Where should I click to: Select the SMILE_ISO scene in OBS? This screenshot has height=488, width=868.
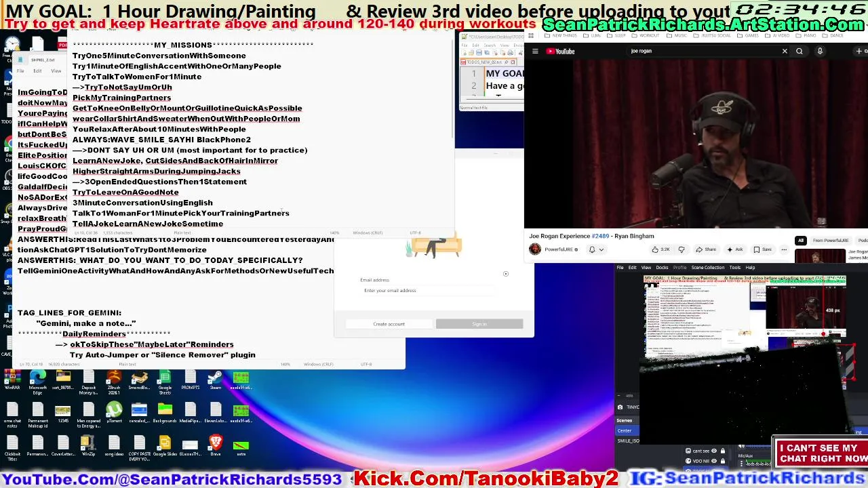[x=628, y=441]
